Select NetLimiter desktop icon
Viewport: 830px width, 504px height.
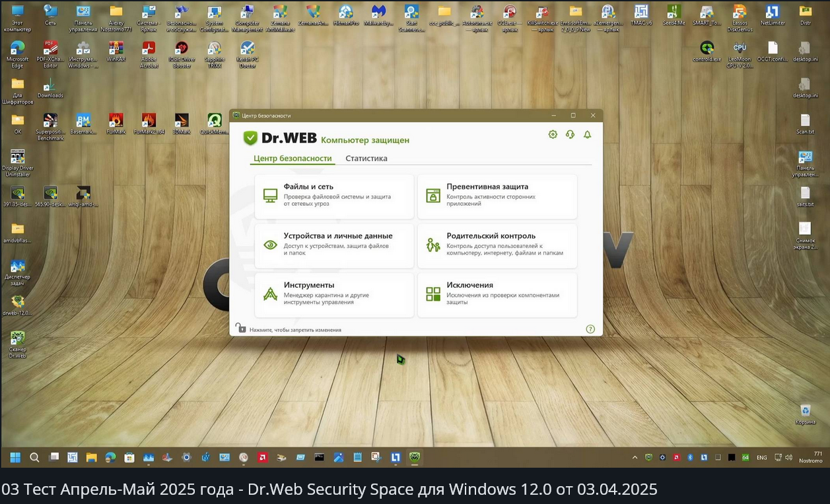pyautogui.click(x=773, y=16)
